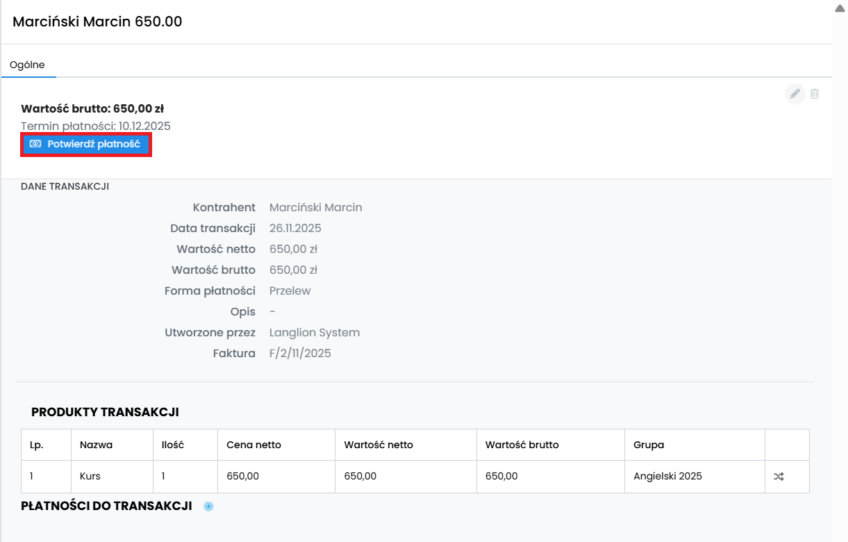Click the pencil edit transaction icon
Image resolution: width=848 pixels, height=542 pixels.
[795, 94]
